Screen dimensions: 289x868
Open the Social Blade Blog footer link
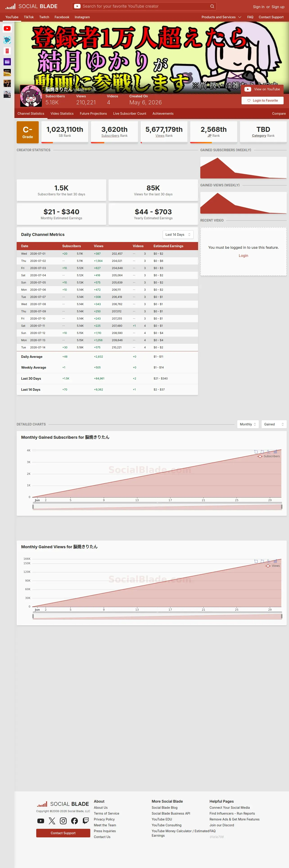pyautogui.click(x=165, y=807)
